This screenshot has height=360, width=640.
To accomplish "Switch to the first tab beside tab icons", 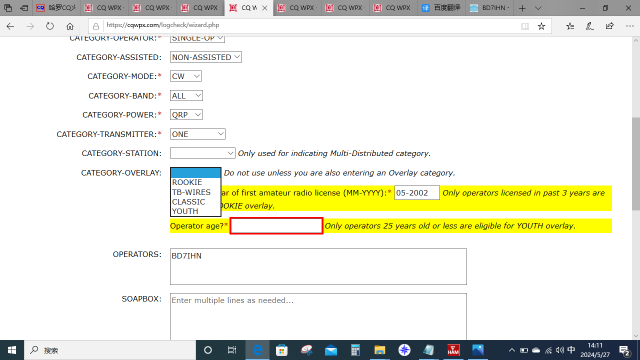I will (x=56, y=8).
